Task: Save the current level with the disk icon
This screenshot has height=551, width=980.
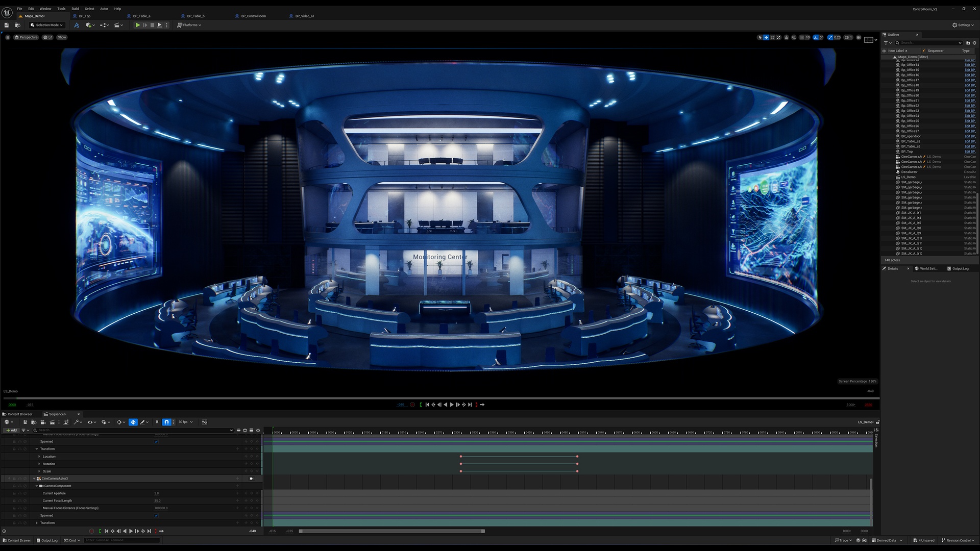Action: (7, 25)
